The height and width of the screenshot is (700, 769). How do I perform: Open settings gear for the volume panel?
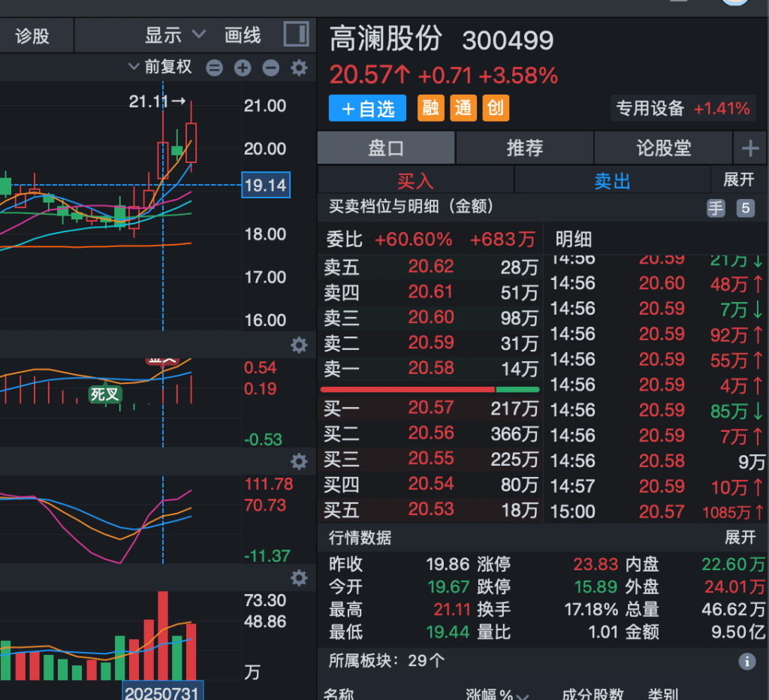click(x=299, y=578)
